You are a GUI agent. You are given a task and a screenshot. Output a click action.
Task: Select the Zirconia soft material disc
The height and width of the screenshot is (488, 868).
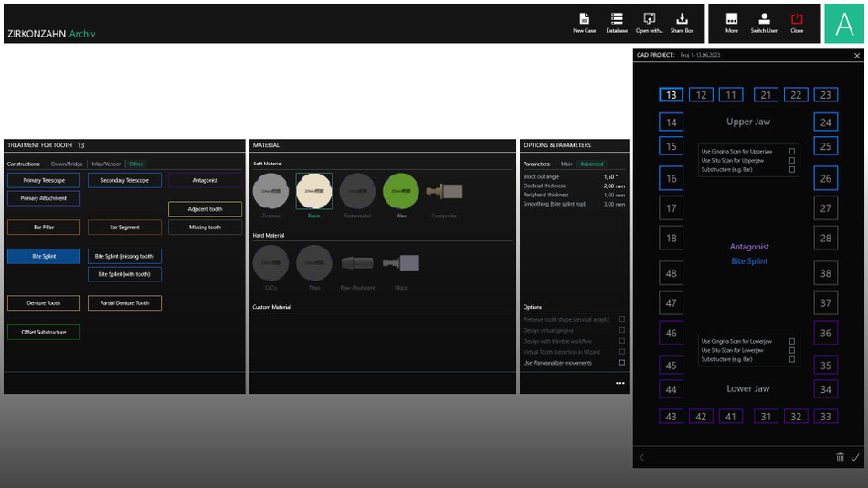tap(270, 191)
